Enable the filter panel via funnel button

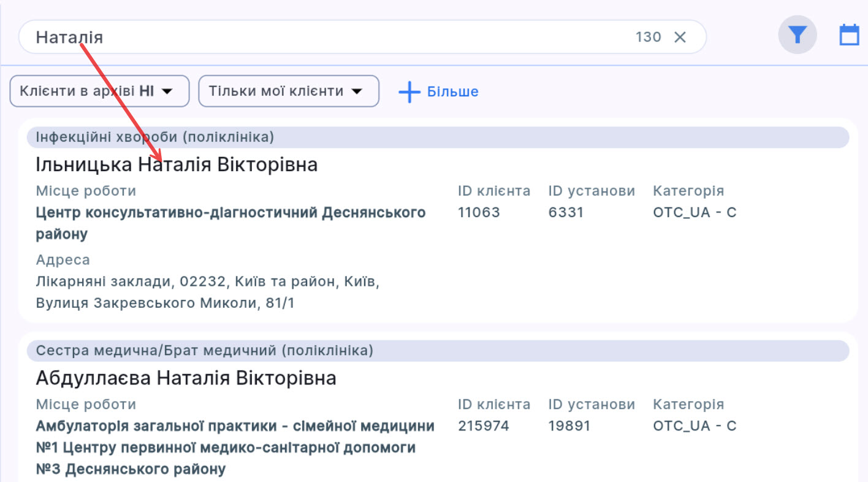coord(797,34)
